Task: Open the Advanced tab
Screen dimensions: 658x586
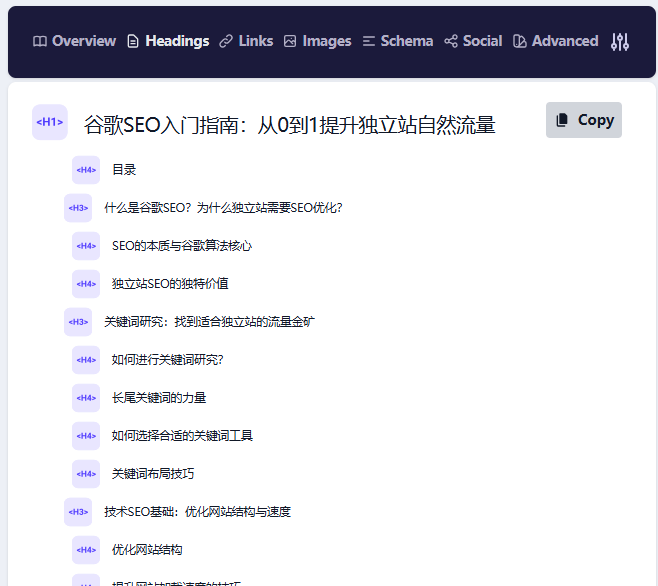Action: point(555,41)
